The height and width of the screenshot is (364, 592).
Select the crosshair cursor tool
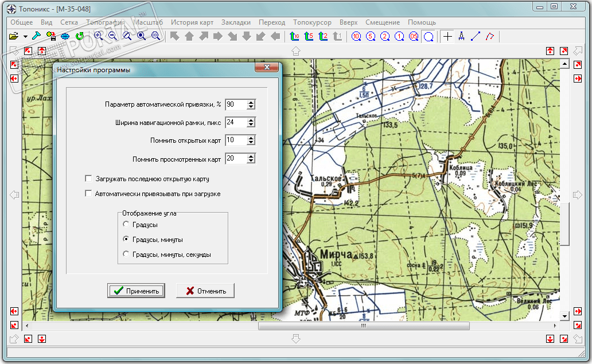point(447,37)
